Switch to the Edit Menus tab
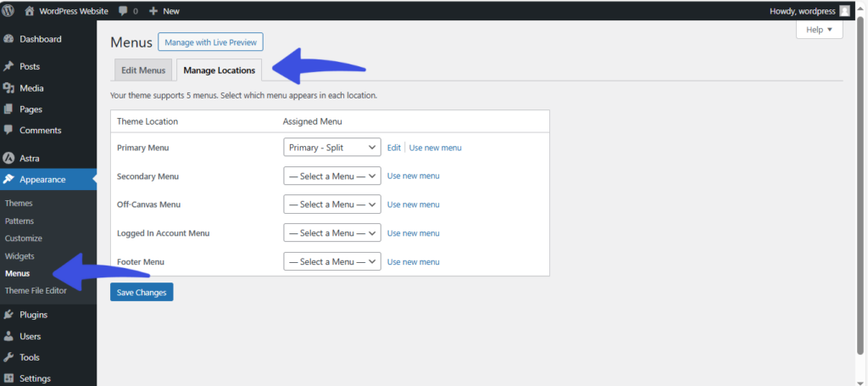The image size is (868, 386). click(x=143, y=70)
